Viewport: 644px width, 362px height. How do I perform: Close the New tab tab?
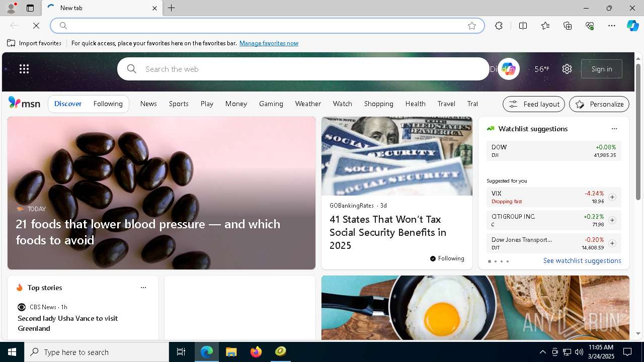click(154, 8)
